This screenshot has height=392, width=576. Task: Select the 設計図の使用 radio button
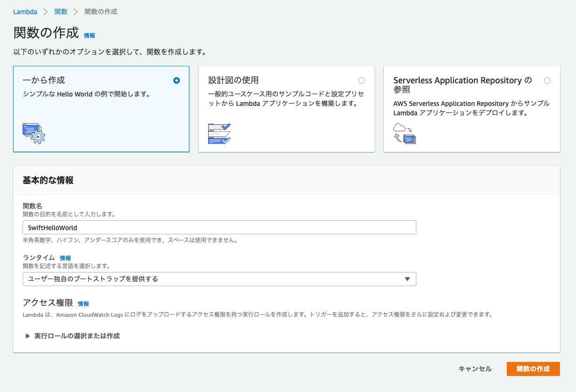point(362,80)
